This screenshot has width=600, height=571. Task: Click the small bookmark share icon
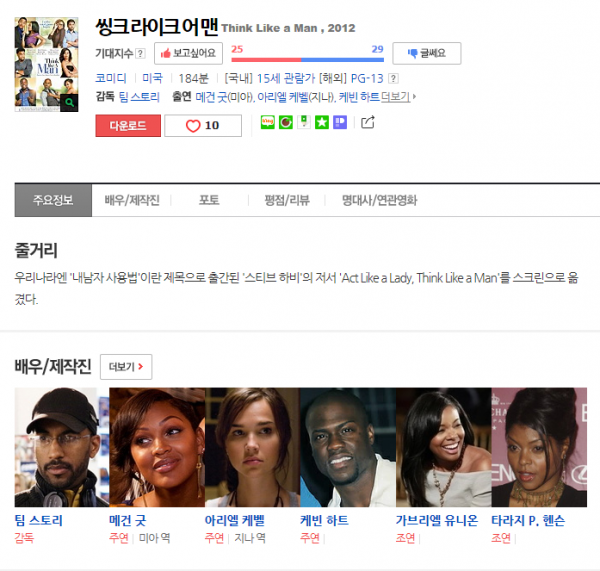304,123
